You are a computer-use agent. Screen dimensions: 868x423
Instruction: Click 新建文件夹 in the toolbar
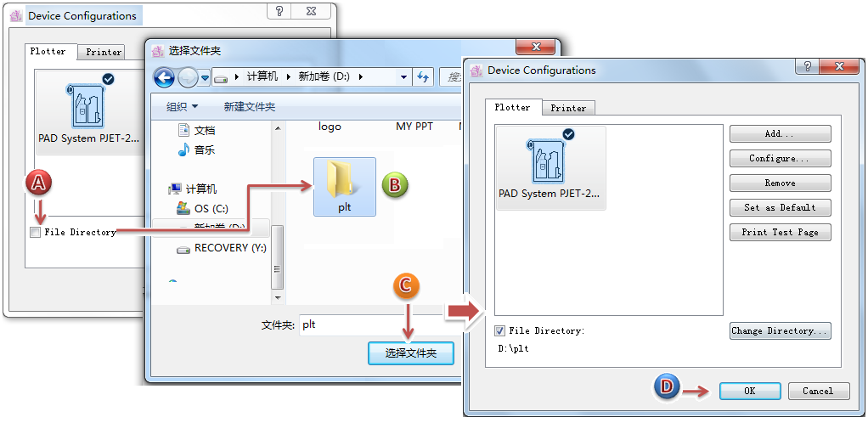[249, 107]
